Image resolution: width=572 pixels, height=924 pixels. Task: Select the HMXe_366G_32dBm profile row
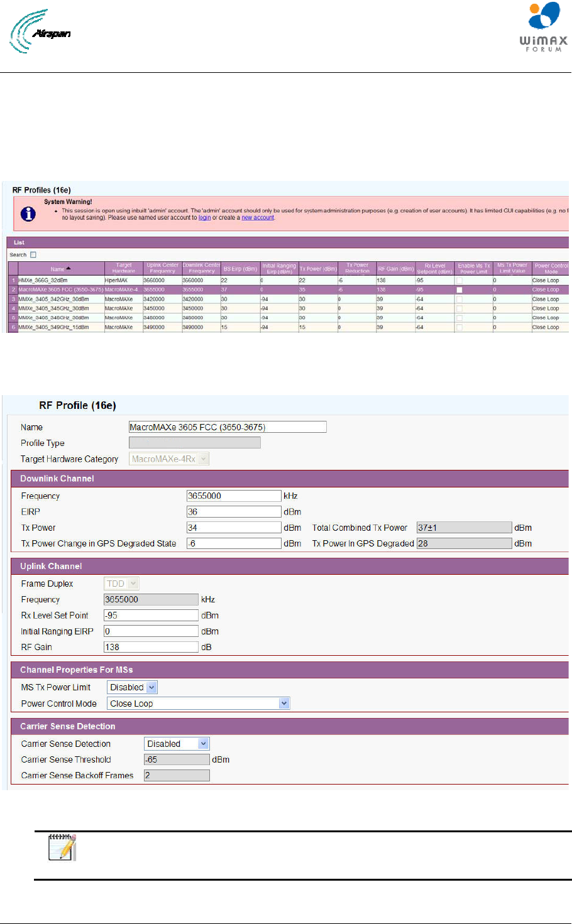pyautogui.click(x=288, y=280)
